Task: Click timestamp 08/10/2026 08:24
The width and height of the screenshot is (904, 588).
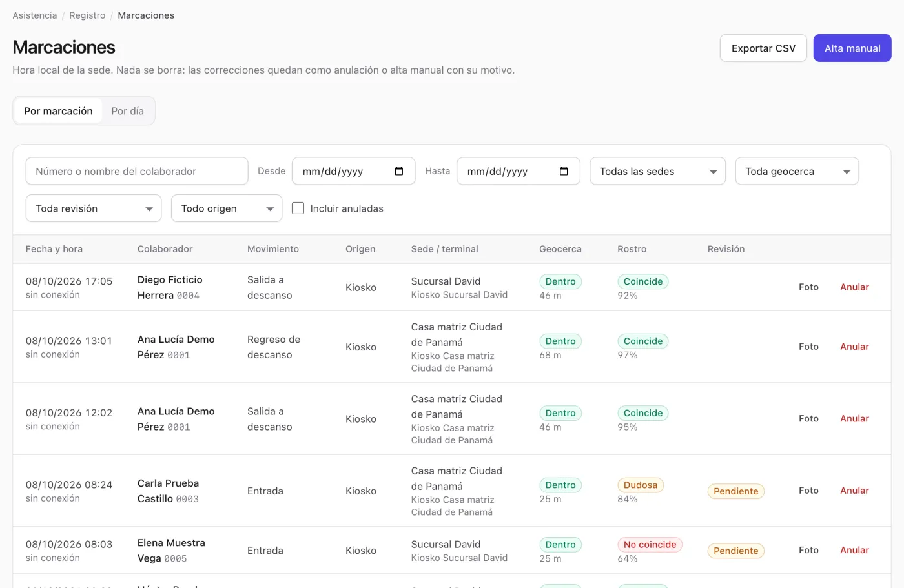Action: pos(69,485)
